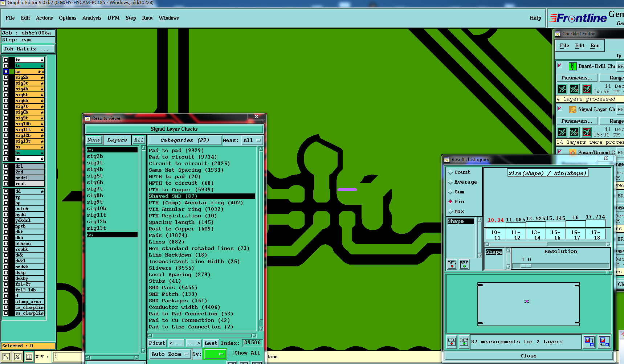The image size is (624, 364).
Task: Select Average radio in histogram
Action: (450, 182)
